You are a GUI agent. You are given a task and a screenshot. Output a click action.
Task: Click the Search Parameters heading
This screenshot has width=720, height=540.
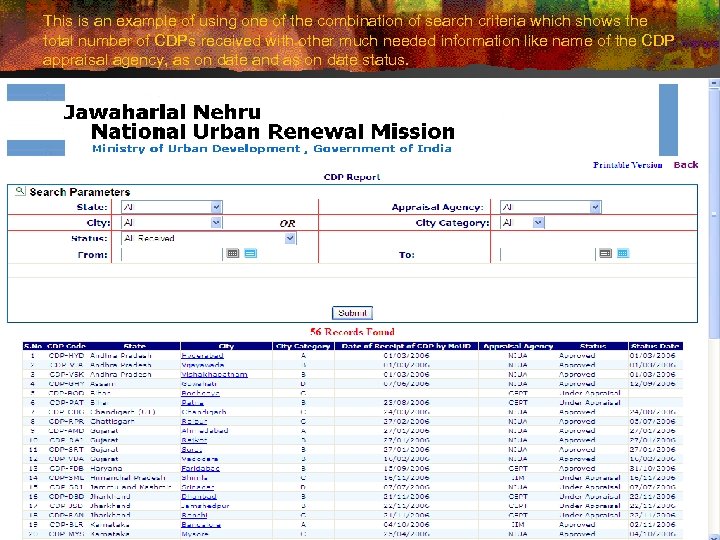tap(80, 192)
